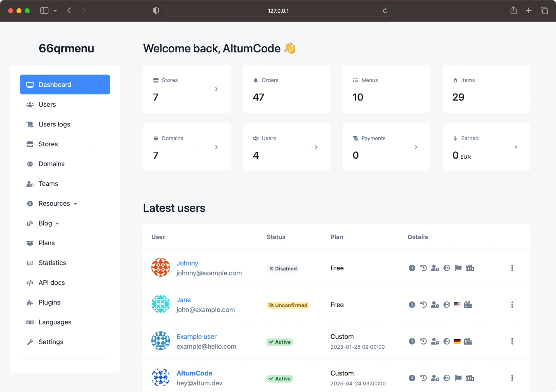Click the history icon in Example user's details
Viewport: 556px width, 392px height.
(423, 341)
